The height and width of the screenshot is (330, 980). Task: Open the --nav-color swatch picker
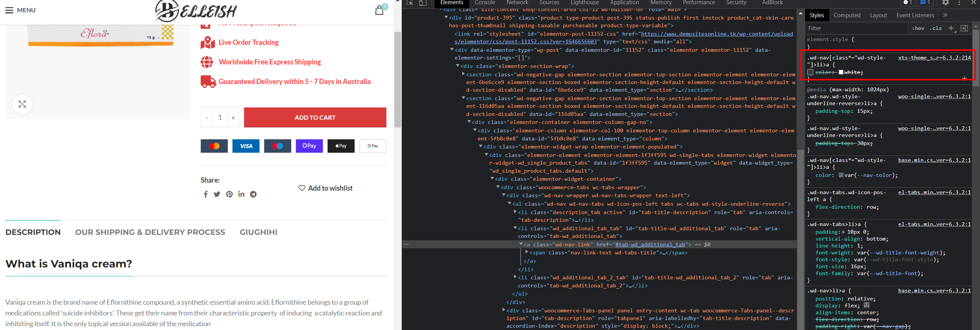(841, 175)
